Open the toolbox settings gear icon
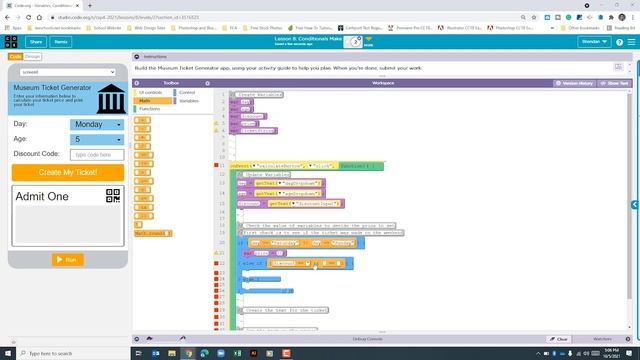The height and width of the screenshot is (360, 640). point(137,83)
